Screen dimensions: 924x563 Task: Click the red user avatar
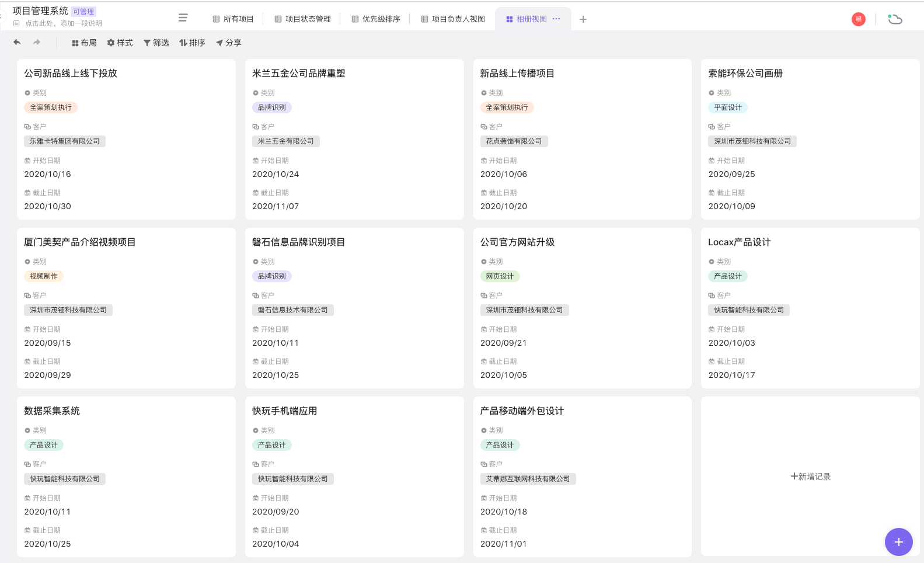(x=859, y=19)
